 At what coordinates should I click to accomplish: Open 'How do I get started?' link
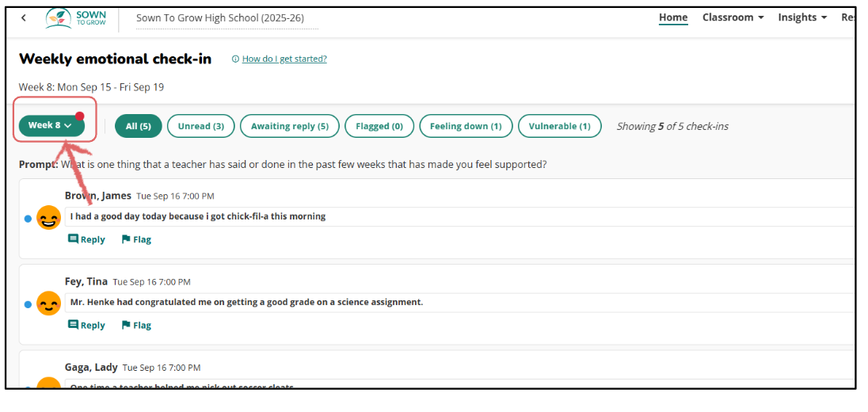tap(284, 59)
